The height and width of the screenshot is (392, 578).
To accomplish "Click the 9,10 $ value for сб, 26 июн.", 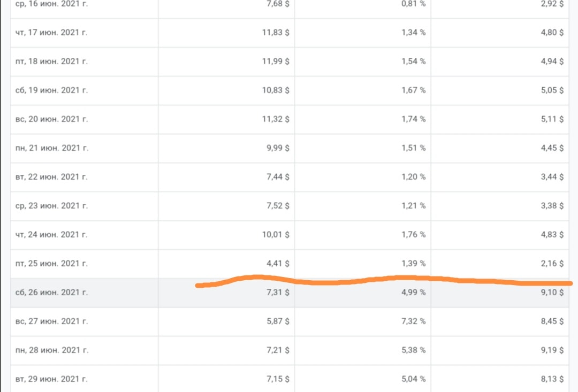I will pyautogui.click(x=552, y=293).
